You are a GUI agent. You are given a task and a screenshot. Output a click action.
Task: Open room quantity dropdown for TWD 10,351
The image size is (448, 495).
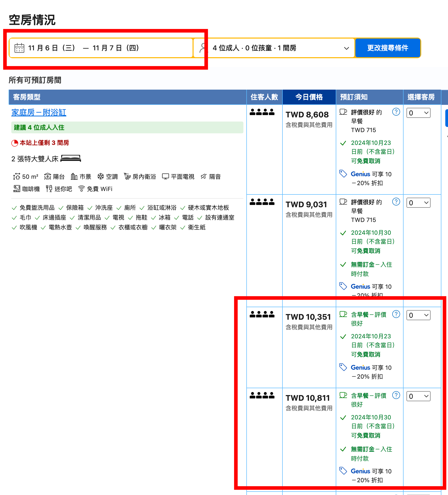[x=418, y=315]
